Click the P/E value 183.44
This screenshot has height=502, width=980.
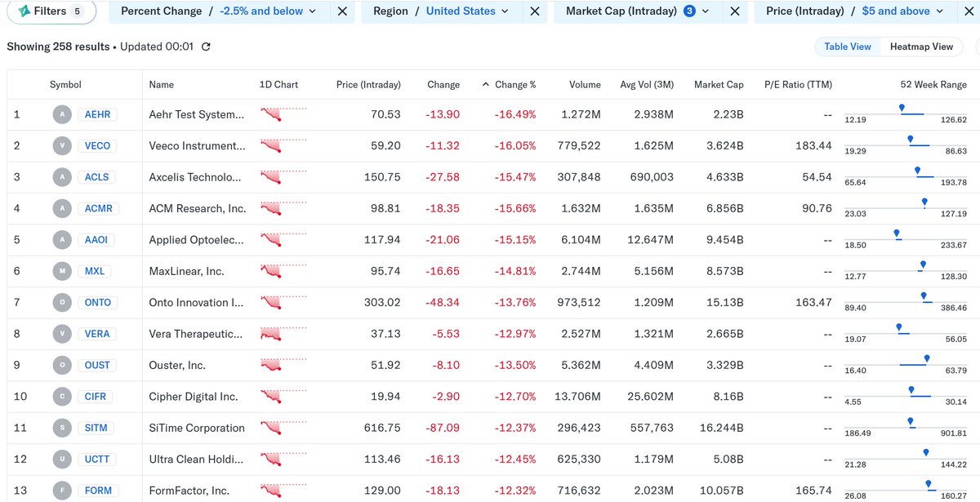[813, 145]
